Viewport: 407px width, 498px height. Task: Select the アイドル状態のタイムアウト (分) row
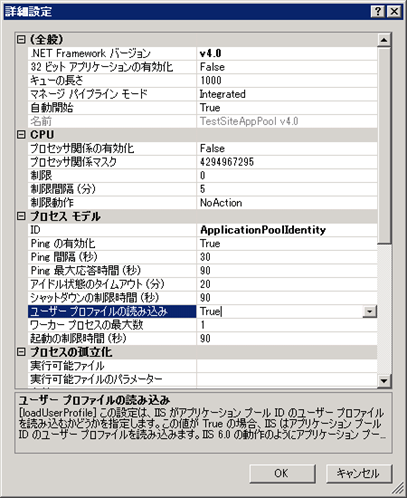[203, 284]
